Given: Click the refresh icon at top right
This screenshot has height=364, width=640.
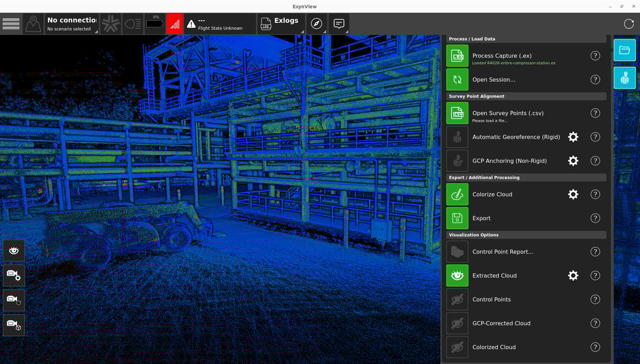Looking at the screenshot, I should click(629, 24).
